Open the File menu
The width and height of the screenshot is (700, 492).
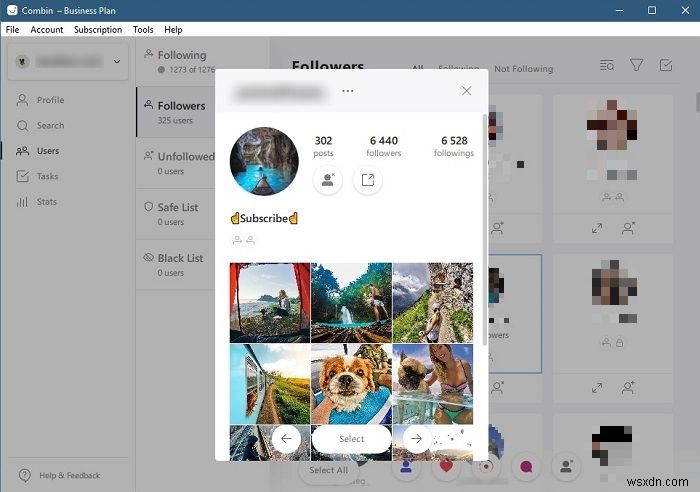(12, 29)
